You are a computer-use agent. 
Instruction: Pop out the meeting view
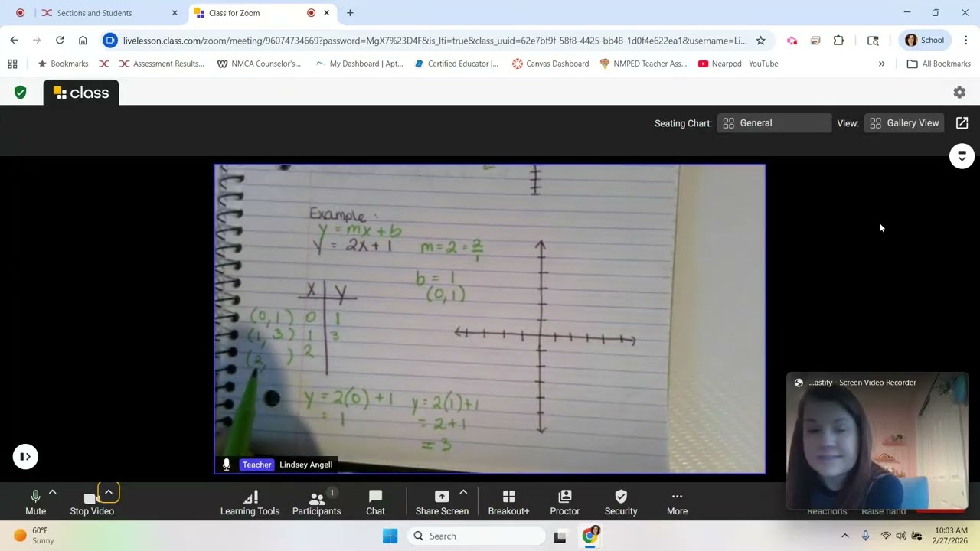click(x=962, y=123)
